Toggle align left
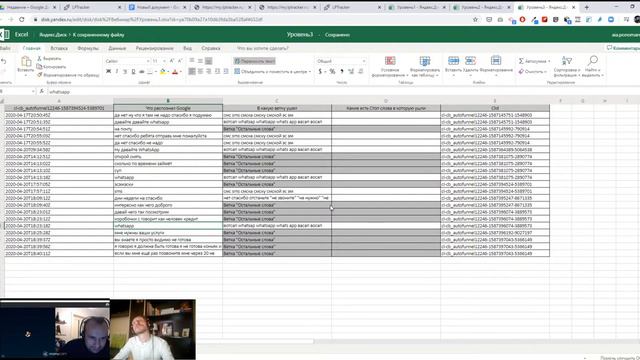Screen dimensions: 640x360 click(x=192, y=71)
